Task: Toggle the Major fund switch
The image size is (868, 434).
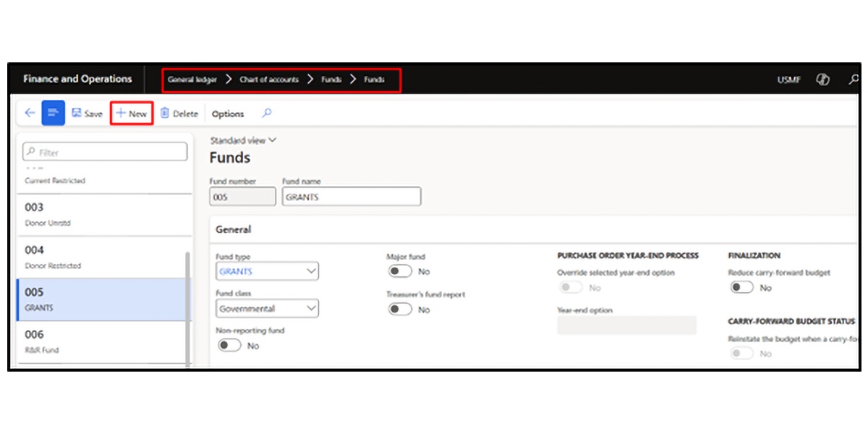Action: pyautogui.click(x=399, y=271)
